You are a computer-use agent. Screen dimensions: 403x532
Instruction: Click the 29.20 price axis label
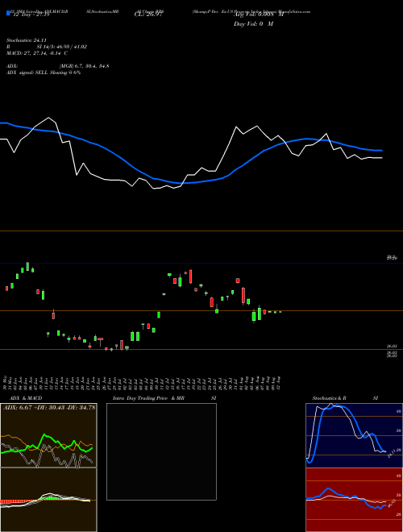(x=392, y=258)
